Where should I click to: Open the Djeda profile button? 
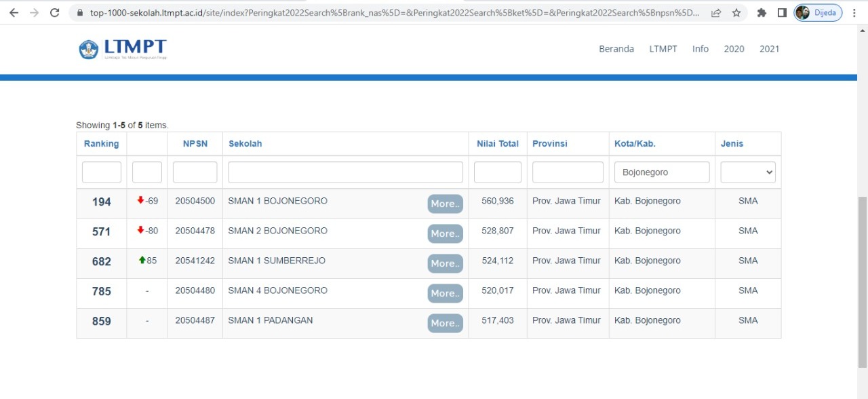(818, 13)
